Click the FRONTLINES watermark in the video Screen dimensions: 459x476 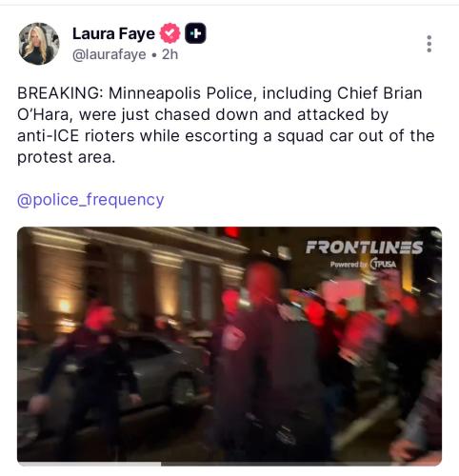coord(364,248)
